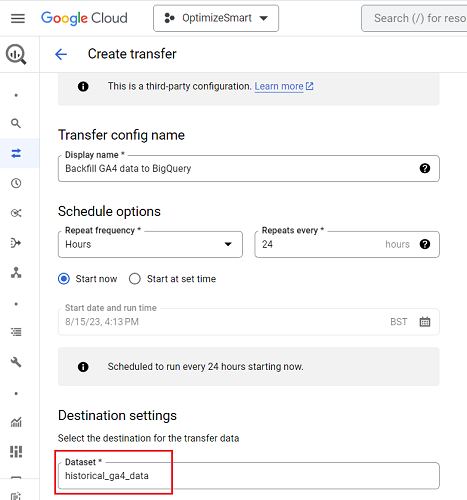The width and height of the screenshot is (467, 500).
Task: Click the BST timezone label
Action: pyautogui.click(x=399, y=322)
